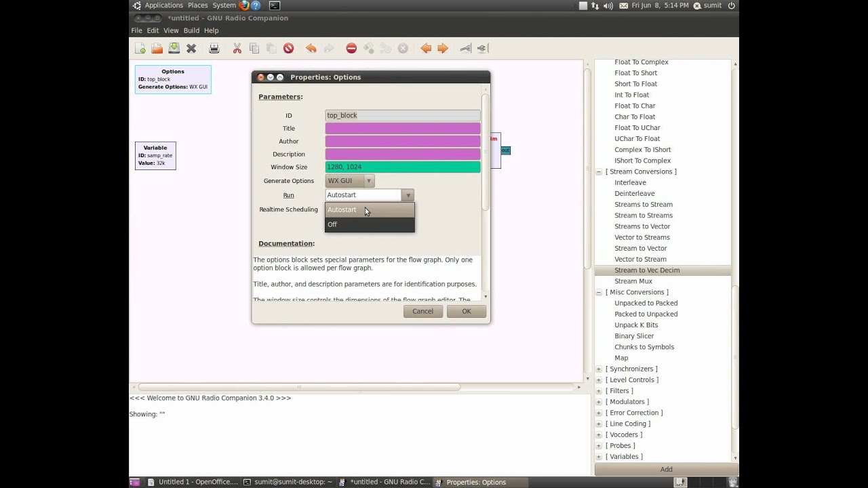Click OK in the Properties dialog
The height and width of the screenshot is (488, 868).
[467, 311]
